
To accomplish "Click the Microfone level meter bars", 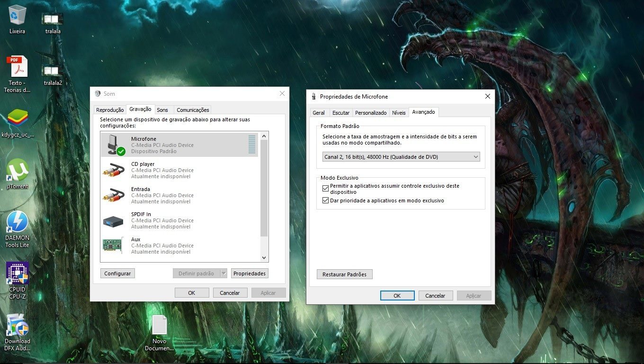I will pos(252,145).
